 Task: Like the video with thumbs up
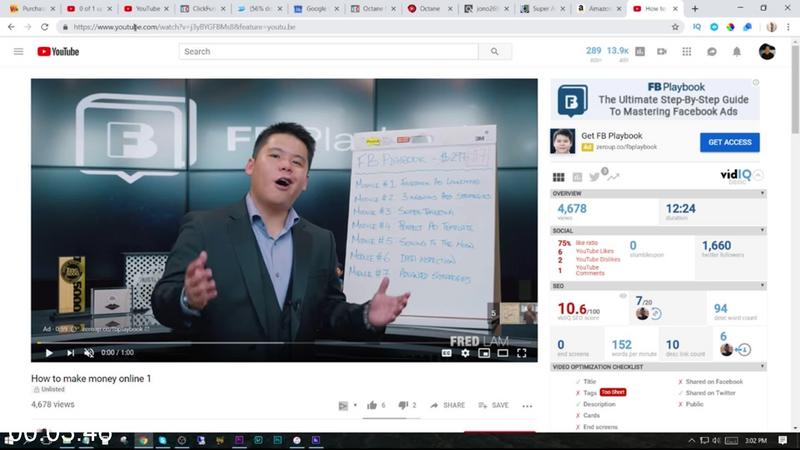tap(372, 405)
